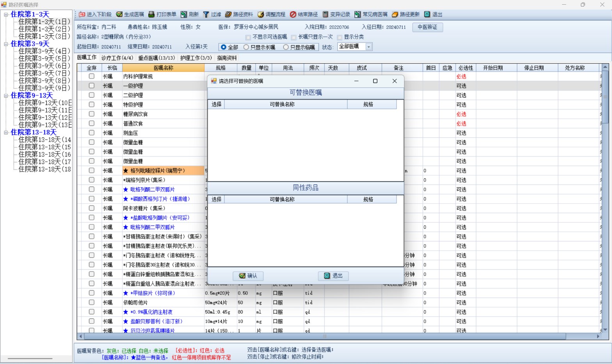Check the 显示分类 option
Viewport: 612px width, 364px height.
(340, 37)
